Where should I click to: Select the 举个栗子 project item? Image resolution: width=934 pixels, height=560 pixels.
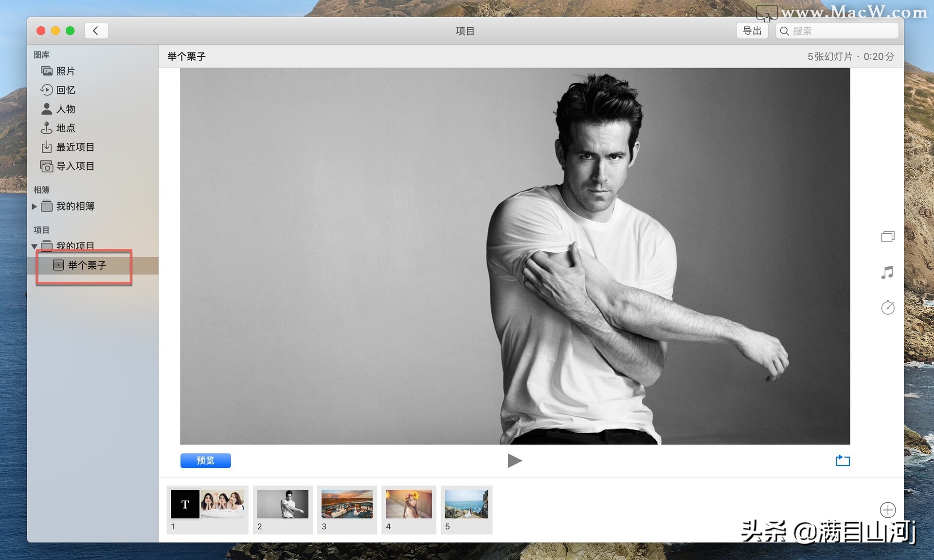click(87, 265)
